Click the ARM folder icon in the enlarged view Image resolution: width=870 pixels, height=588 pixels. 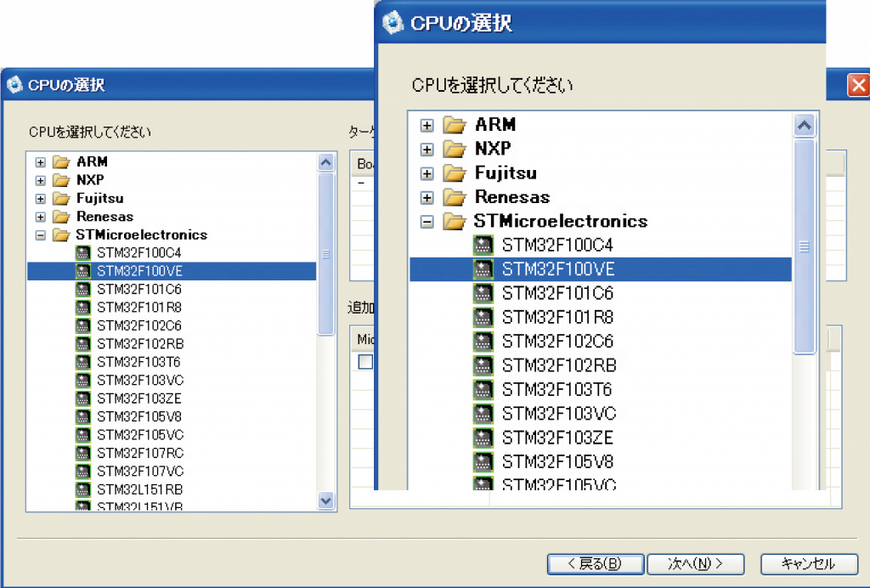455,126
